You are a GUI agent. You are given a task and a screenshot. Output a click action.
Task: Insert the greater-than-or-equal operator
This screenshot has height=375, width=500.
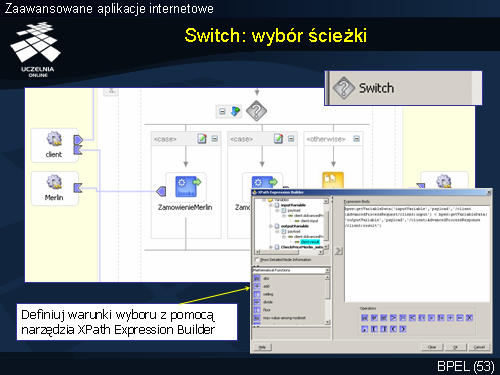point(403,318)
